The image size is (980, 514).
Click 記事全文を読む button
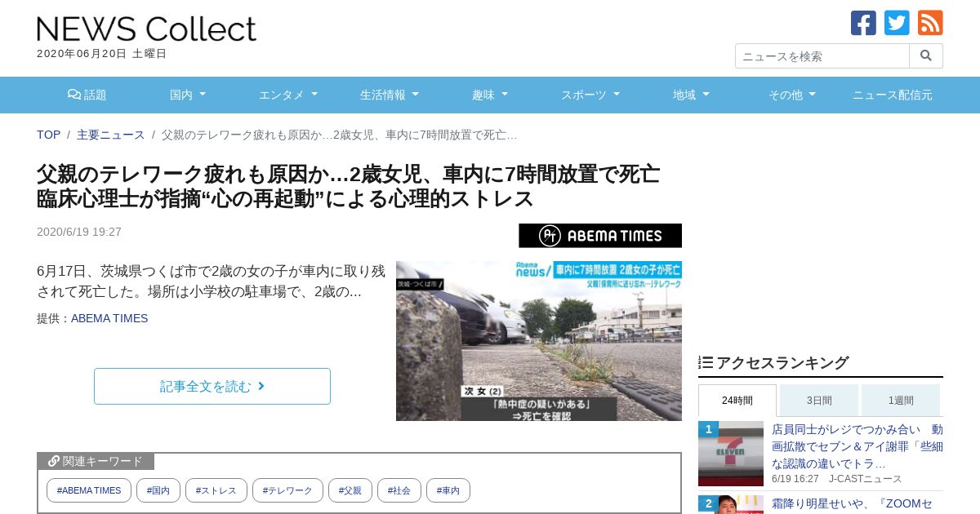[212, 386]
